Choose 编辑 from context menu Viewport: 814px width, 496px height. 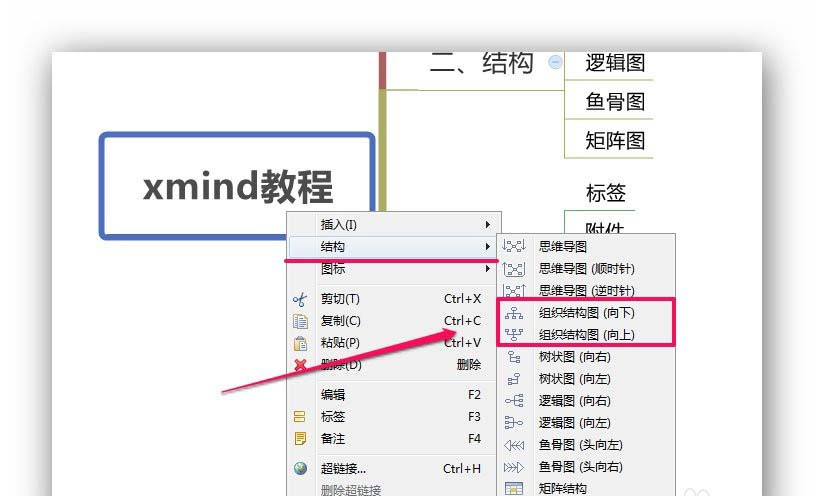pos(394,395)
